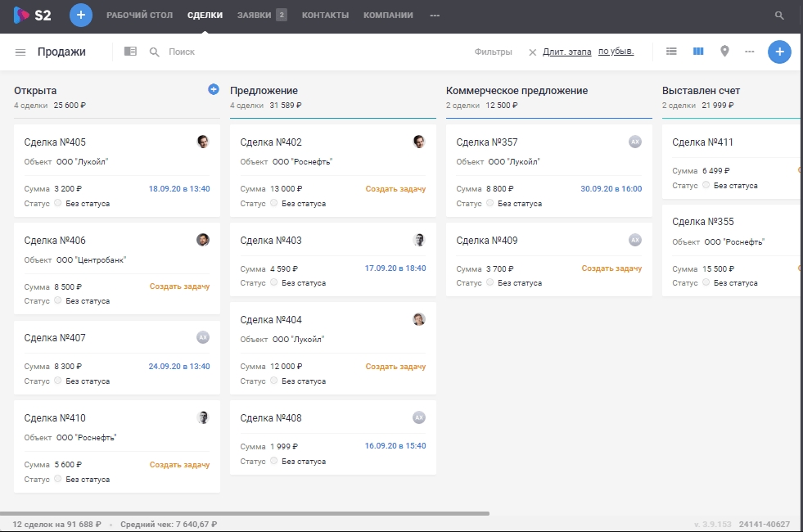
Task: Click Создать задачу on Сделка №406
Action: click(x=179, y=286)
